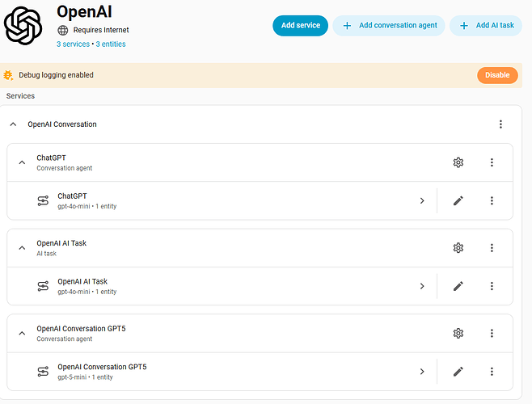This screenshot has height=404, width=532.
Task: Click the OpenAI page title
Action: coord(84,12)
